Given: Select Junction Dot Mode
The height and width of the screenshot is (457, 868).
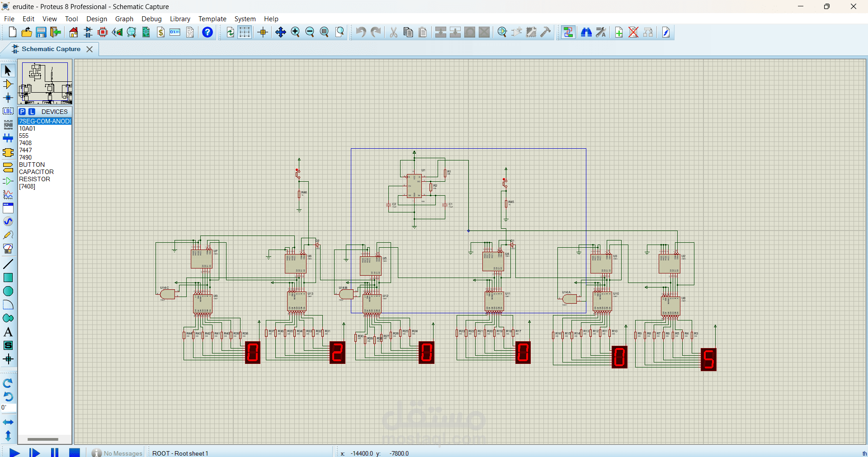Looking at the screenshot, I should coord(8,98).
